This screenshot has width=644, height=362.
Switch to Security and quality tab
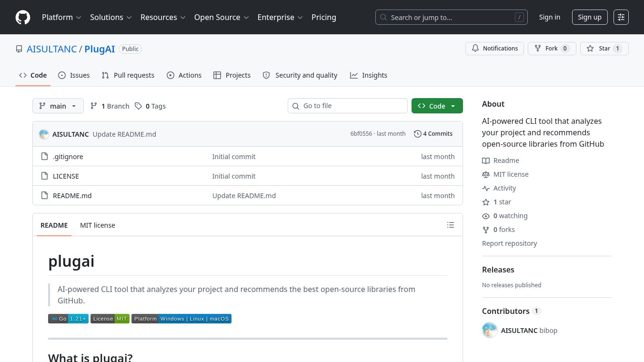300,75
